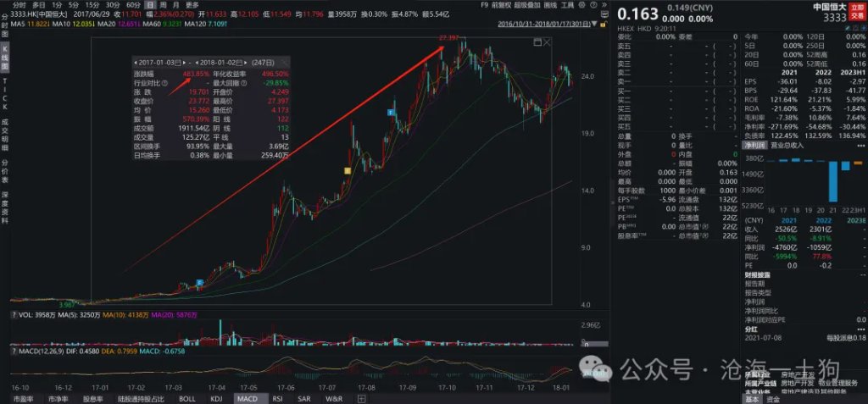Select the 基本 bottom tab
The width and height of the screenshot is (868, 404).
click(x=753, y=399)
